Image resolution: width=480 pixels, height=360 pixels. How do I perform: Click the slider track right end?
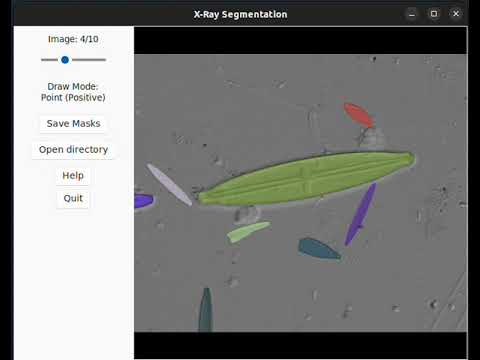click(104, 60)
